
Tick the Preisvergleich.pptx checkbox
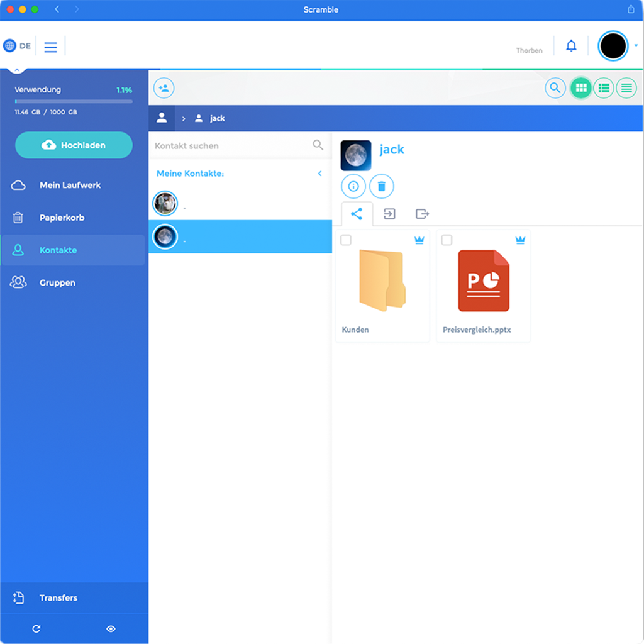[x=447, y=240]
